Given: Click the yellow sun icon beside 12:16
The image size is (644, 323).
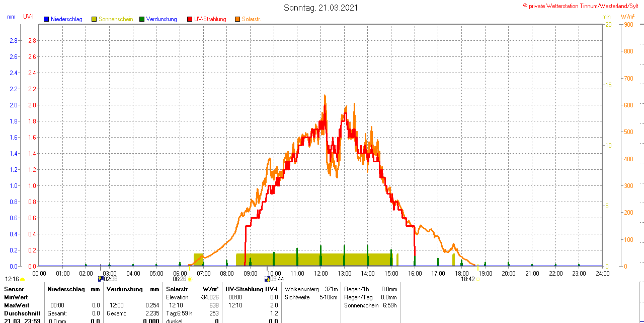Looking at the screenshot, I should point(23,279).
